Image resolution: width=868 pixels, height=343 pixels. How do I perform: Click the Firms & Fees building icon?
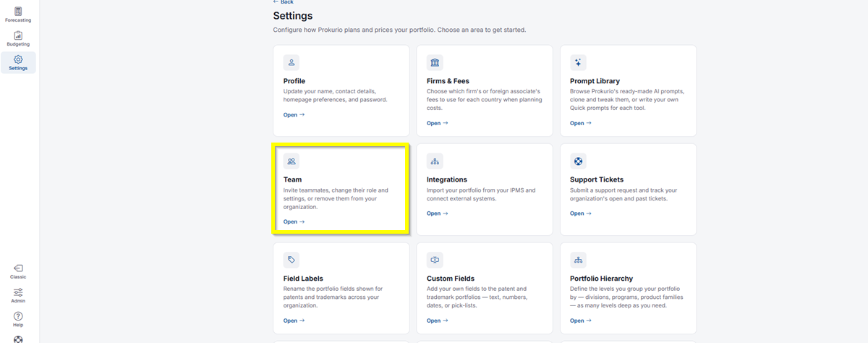(x=435, y=62)
